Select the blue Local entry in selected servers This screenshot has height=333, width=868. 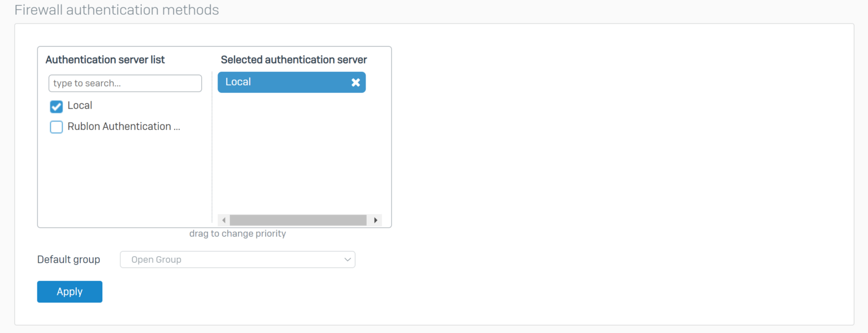coord(283,82)
